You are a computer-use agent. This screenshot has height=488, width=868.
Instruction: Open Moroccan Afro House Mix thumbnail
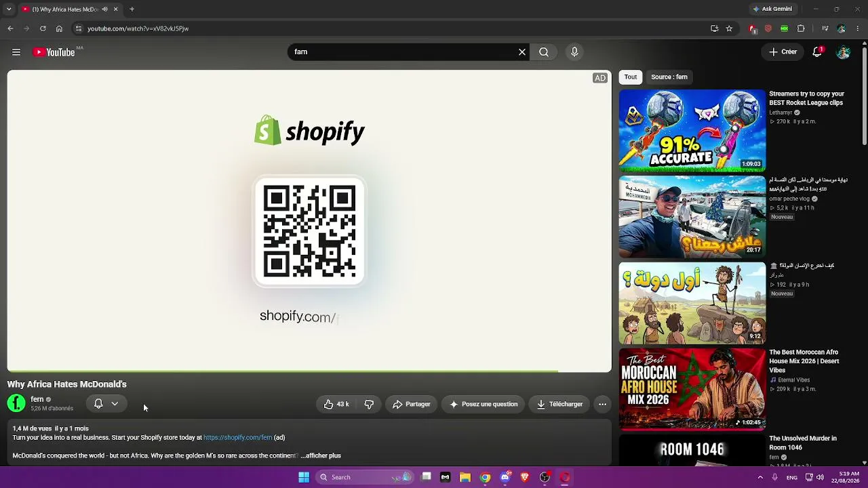click(x=692, y=389)
